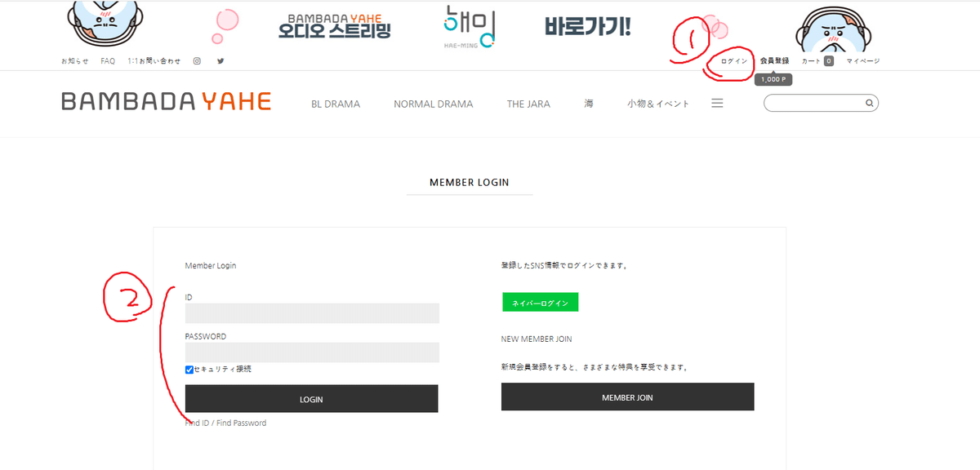The width and height of the screenshot is (980, 470).
Task: Open the 1:1お問い合わせ link
Action: click(x=154, y=61)
